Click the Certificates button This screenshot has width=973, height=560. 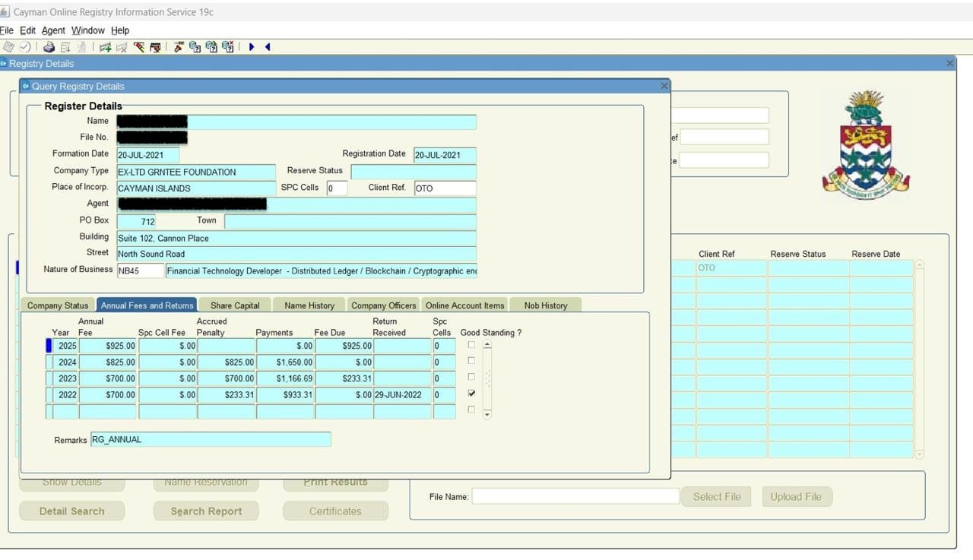tap(335, 511)
